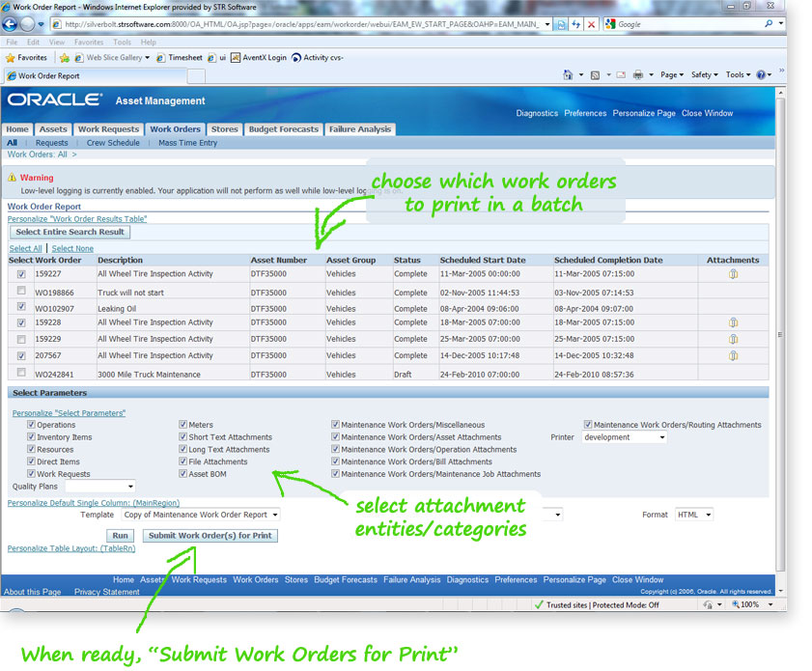Click the Feeds icon in the command bar

pos(595,75)
